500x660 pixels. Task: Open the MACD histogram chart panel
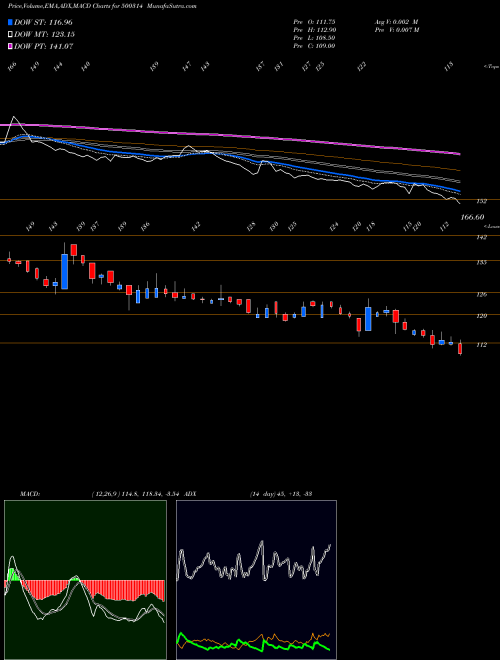coord(85,580)
